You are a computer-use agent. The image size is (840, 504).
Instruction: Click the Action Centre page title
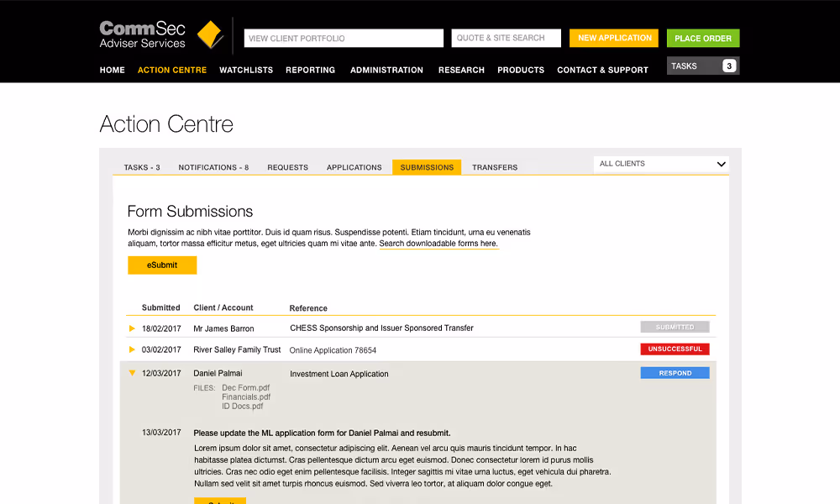tap(166, 124)
